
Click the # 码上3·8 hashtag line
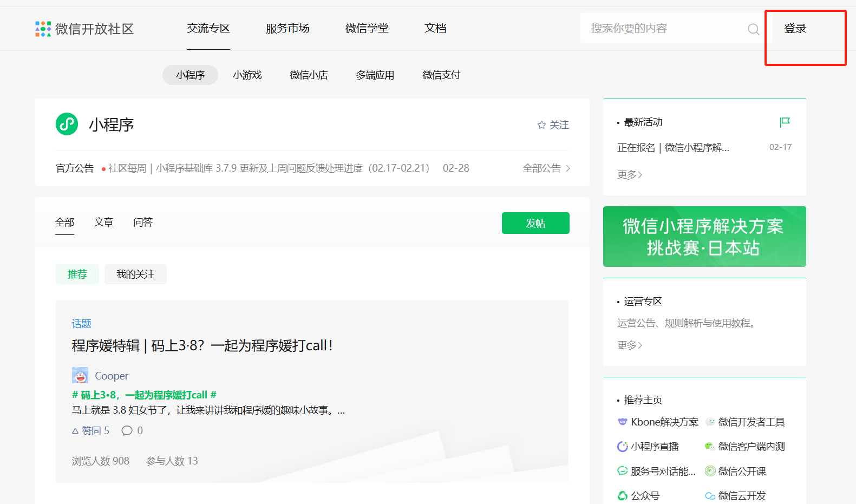tap(145, 395)
